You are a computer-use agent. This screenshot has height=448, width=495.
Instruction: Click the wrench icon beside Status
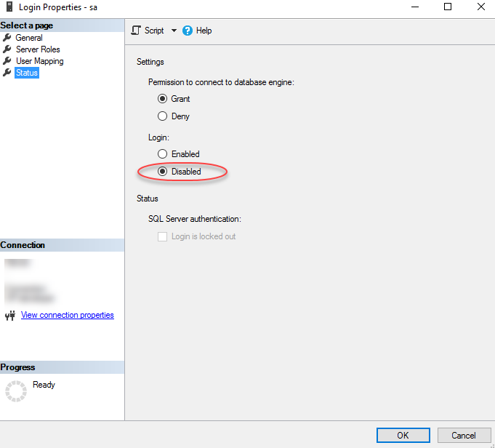pyautogui.click(x=7, y=72)
